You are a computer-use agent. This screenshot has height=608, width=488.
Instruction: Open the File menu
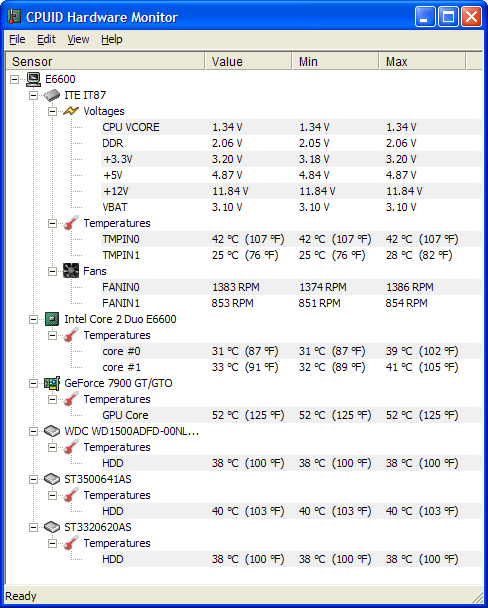point(17,39)
